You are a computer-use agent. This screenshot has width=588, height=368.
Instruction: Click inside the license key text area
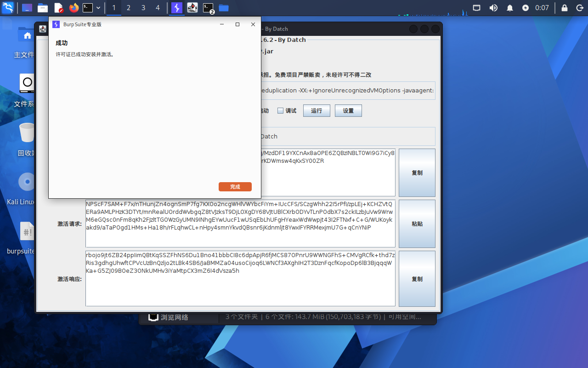pyautogui.click(x=328, y=172)
